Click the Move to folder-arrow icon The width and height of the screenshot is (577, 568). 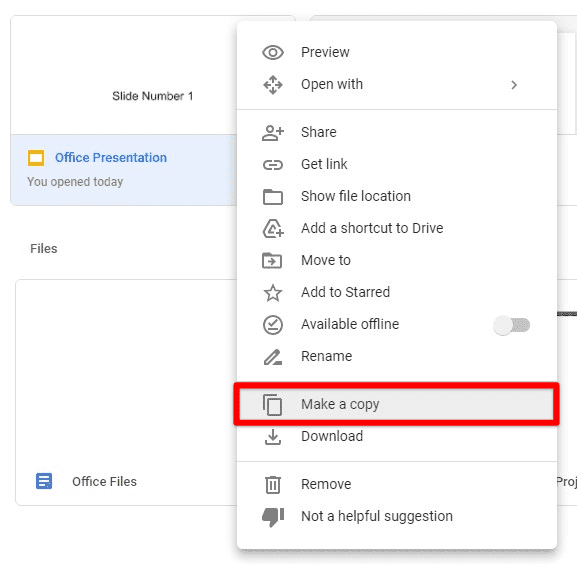point(272,260)
